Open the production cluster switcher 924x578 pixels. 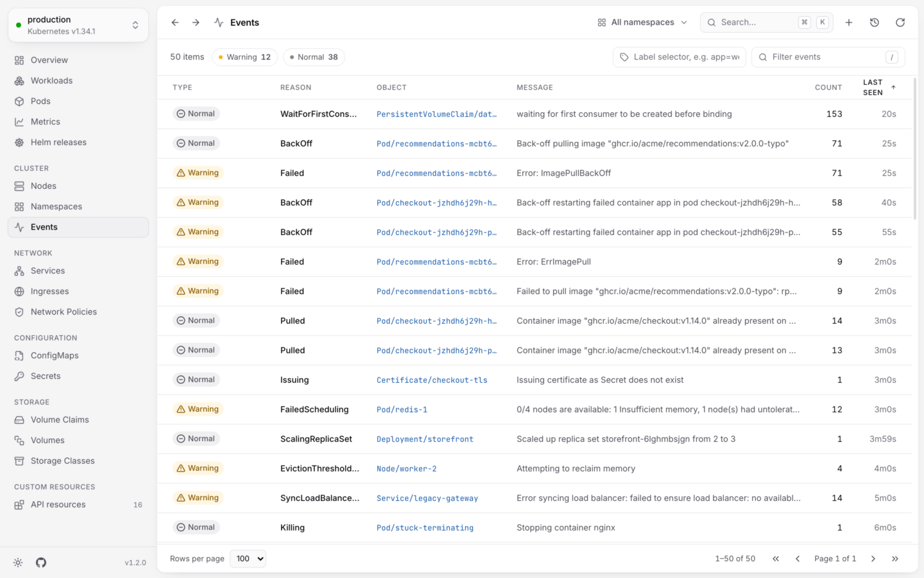tap(78, 25)
